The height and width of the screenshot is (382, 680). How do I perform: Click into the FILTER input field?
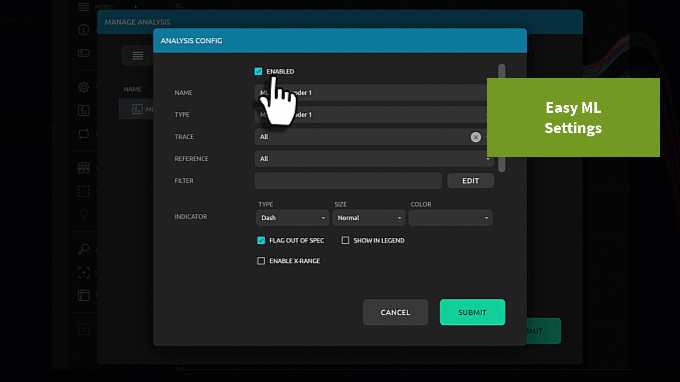[x=348, y=181]
